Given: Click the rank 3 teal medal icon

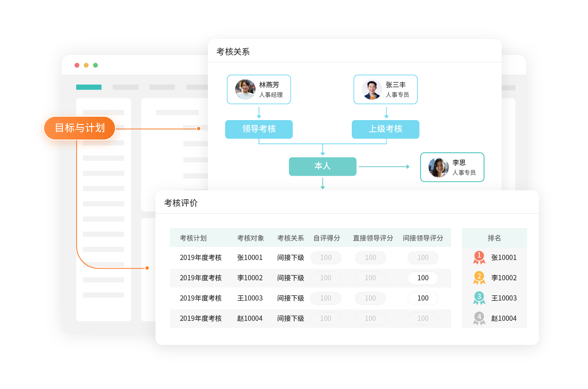Looking at the screenshot, I should tap(479, 298).
